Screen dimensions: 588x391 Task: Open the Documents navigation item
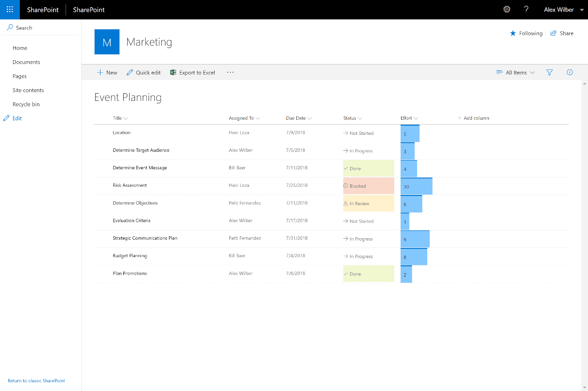26,62
